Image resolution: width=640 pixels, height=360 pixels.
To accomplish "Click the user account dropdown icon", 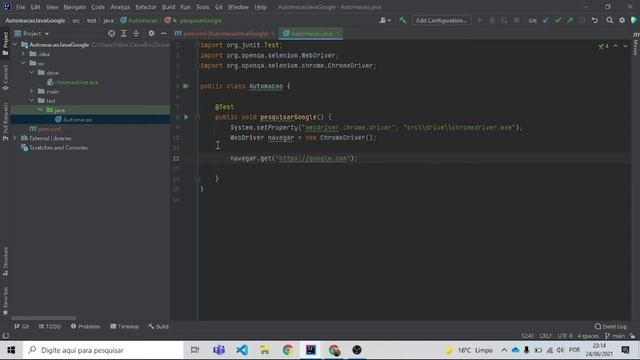I will coord(385,20).
